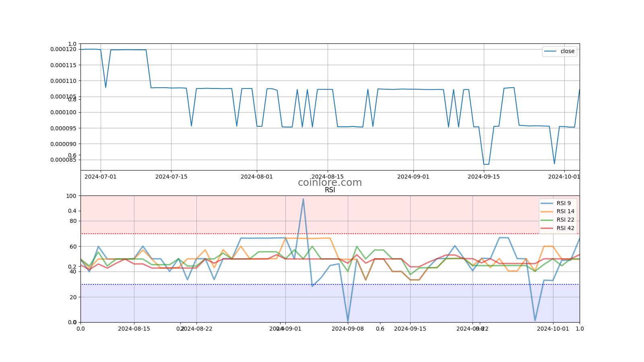644x362 pixels.
Task: Click the 20 label on RSI axis
Action: (73, 297)
